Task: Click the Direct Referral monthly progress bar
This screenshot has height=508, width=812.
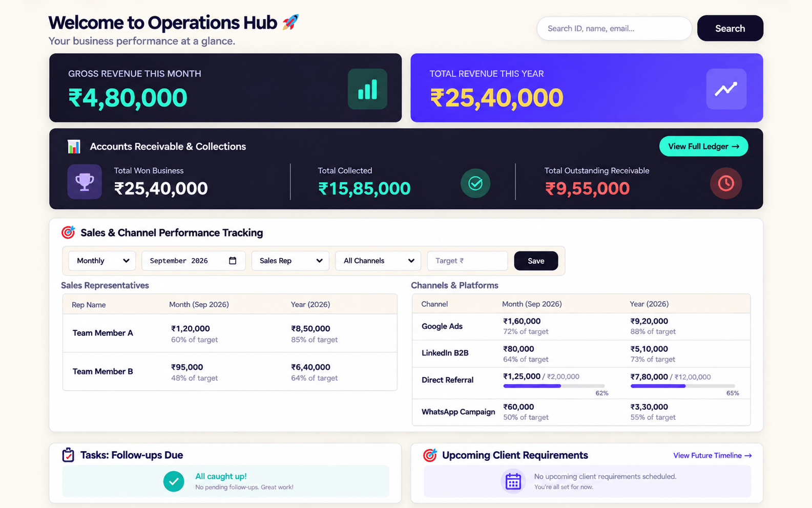Action: click(554, 386)
